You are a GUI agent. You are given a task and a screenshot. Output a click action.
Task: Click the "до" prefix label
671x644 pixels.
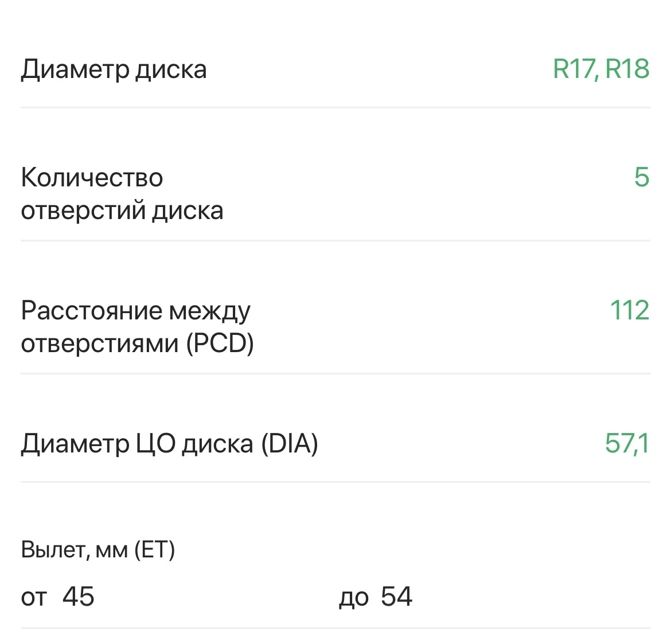pyautogui.click(x=353, y=597)
